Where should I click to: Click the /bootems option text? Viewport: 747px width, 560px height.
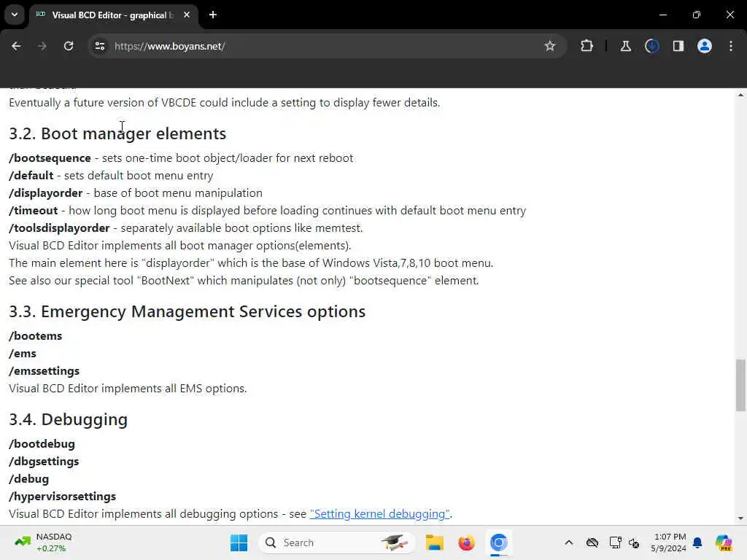click(35, 336)
